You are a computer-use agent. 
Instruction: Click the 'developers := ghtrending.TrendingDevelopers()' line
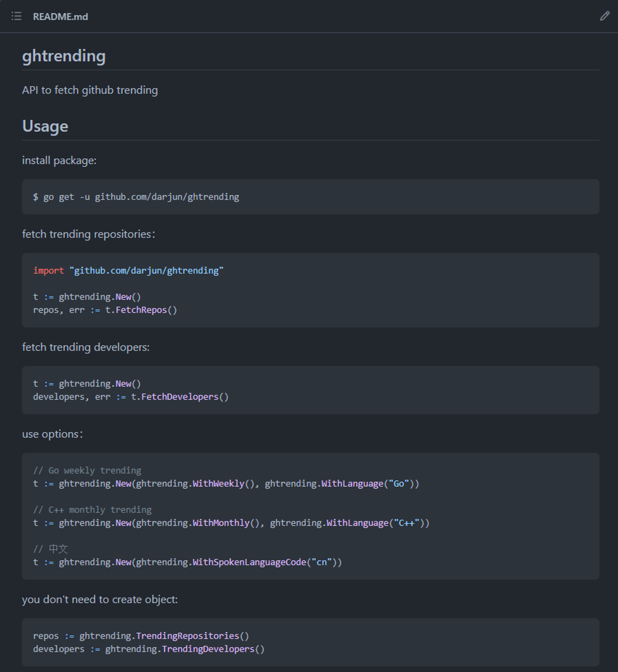pos(149,649)
